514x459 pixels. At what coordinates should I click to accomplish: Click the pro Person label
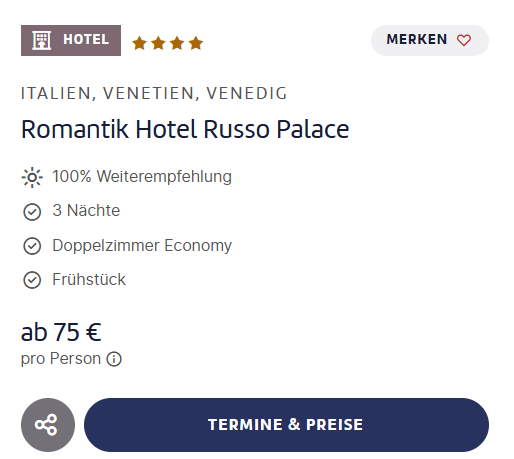[61, 359]
